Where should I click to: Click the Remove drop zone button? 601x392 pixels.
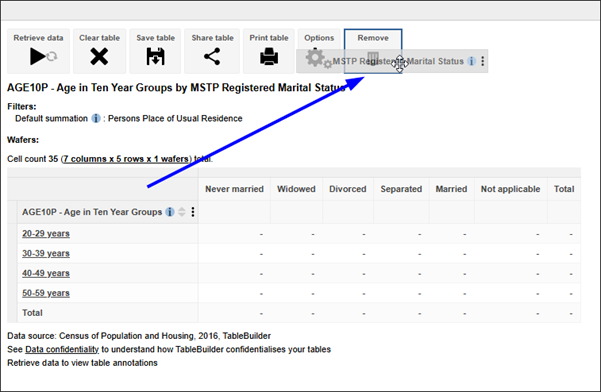coord(373,51)
